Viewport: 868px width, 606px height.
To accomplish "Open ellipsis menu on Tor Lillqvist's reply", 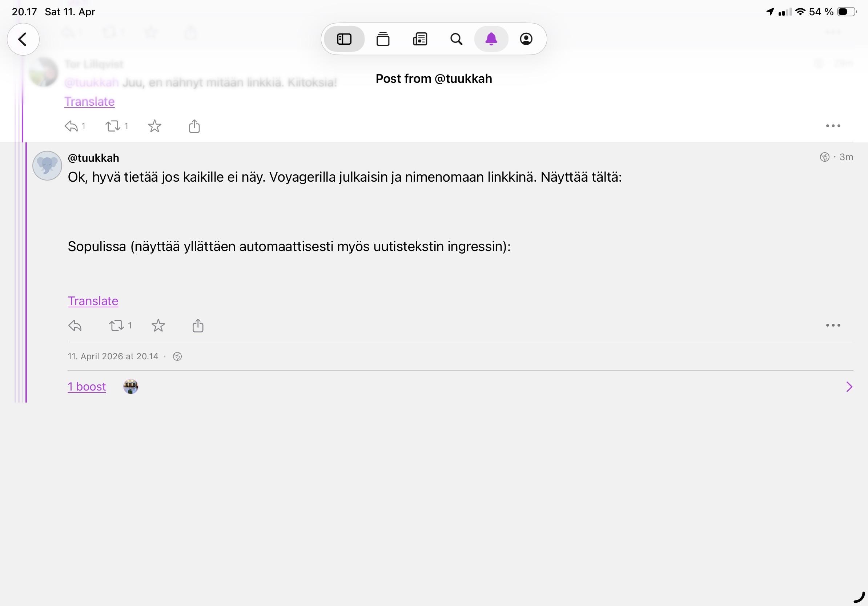I will (x=833, y=126).
